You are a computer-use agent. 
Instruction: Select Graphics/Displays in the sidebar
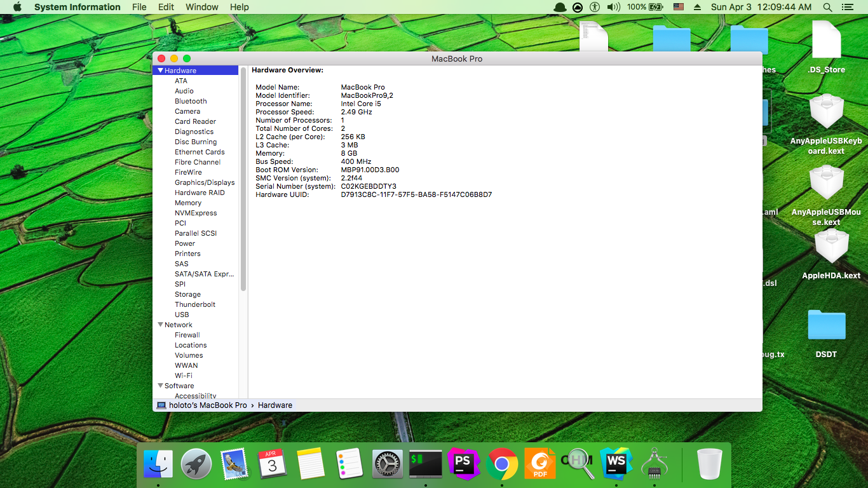coord(205,182)
